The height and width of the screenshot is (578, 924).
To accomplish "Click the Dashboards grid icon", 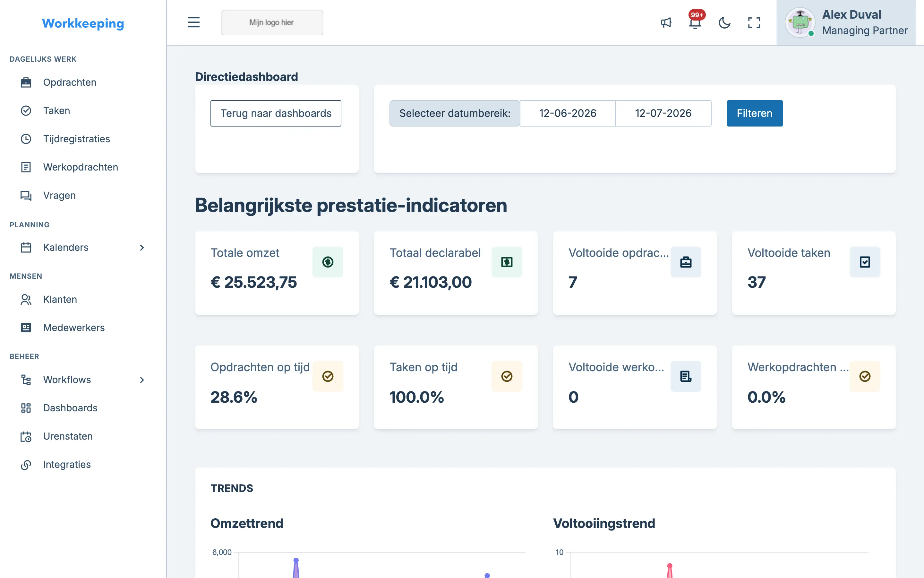I will [x=26, y=408].
